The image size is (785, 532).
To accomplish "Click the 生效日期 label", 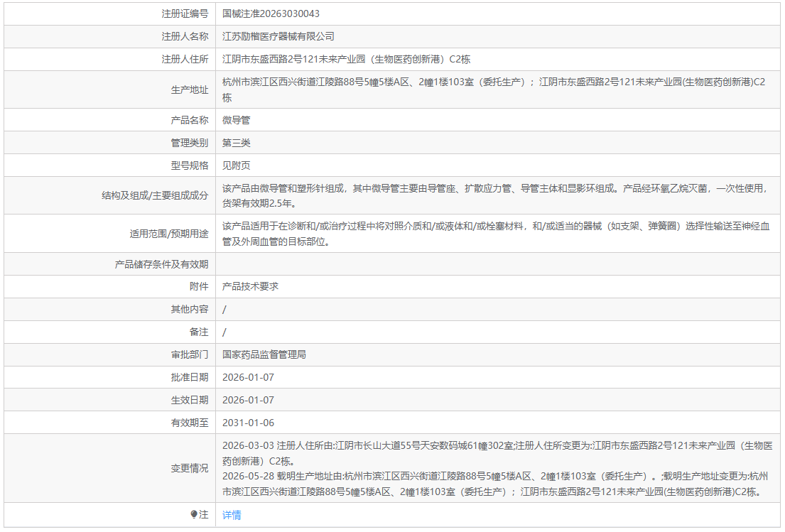I will pos(189,400).
